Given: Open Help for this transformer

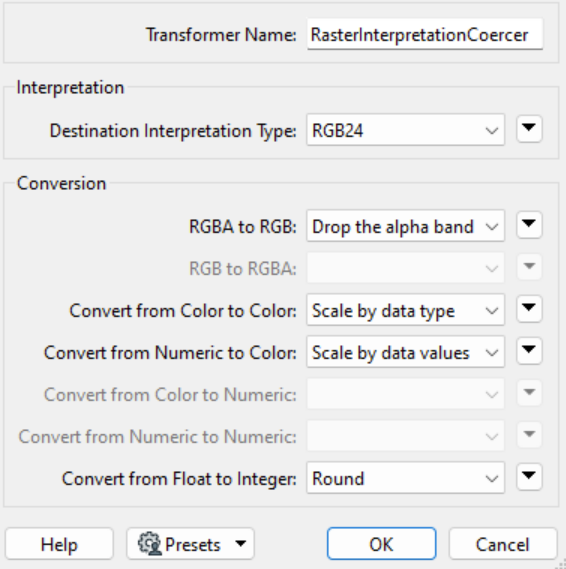Looking at the screenshot, I should pos(59,544).
